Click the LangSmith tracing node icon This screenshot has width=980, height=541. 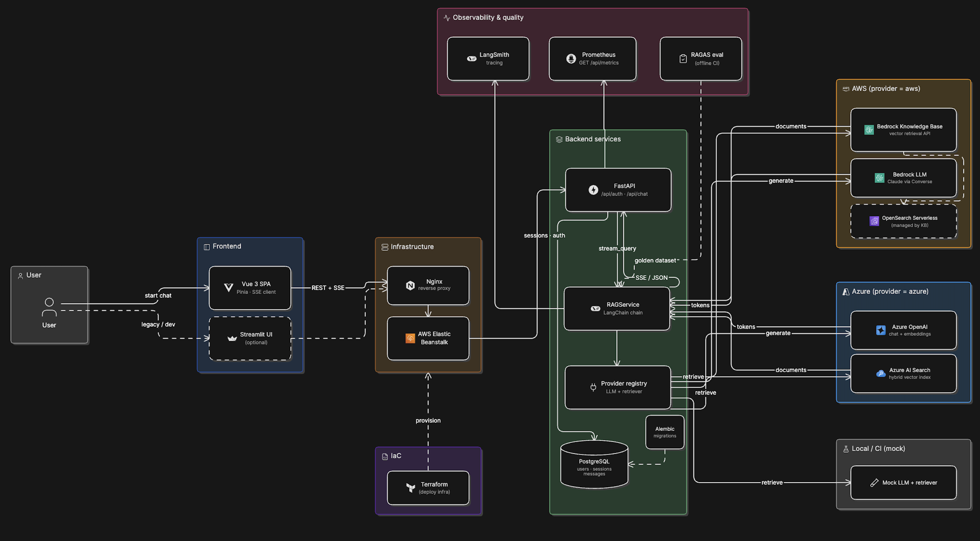[472, 59]
